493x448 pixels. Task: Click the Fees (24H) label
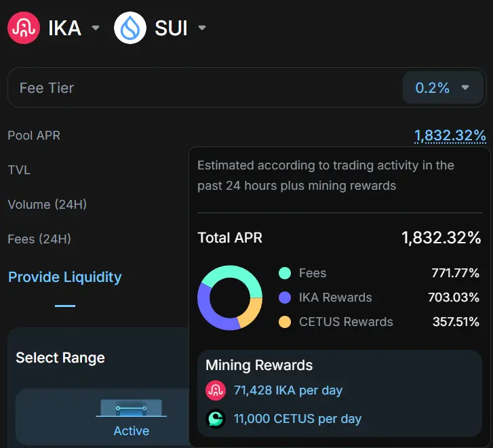(39, 239)
